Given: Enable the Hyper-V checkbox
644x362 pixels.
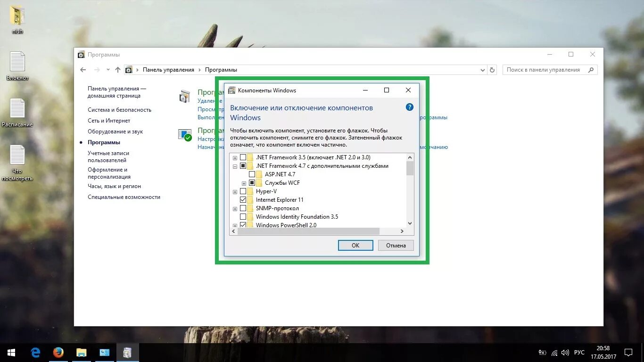Looking at the screenshot, I should [243, 191].
